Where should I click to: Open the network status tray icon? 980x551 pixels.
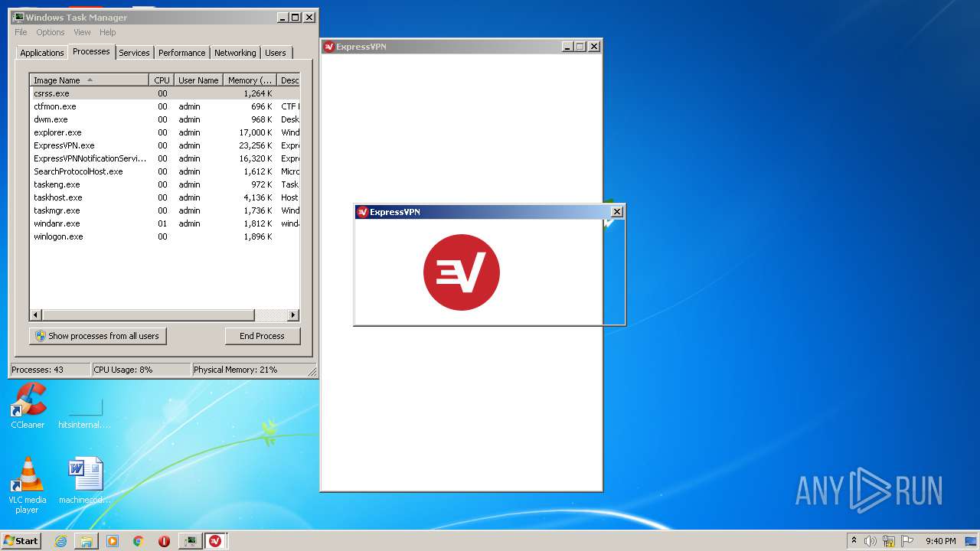[889, 541]
